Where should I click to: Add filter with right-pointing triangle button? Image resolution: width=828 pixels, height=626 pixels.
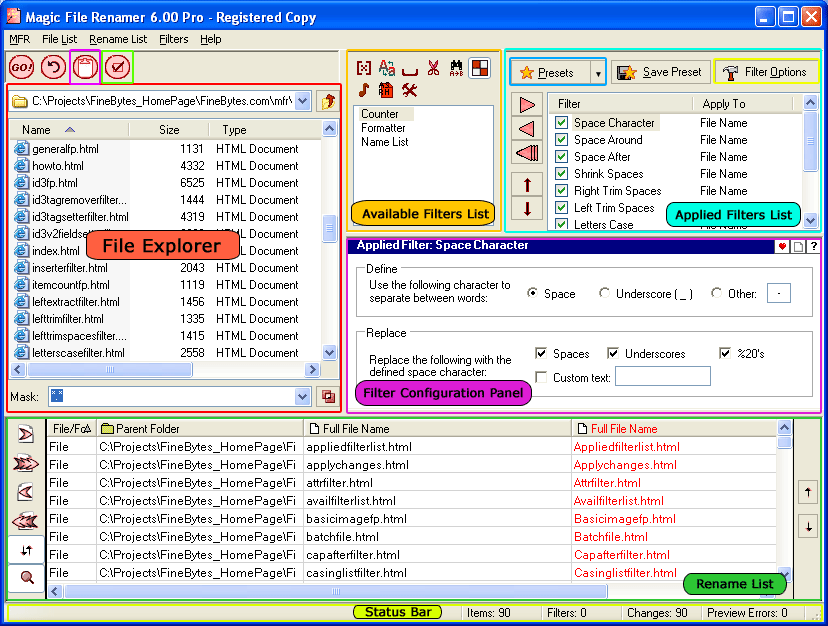(x=527, y=105)
